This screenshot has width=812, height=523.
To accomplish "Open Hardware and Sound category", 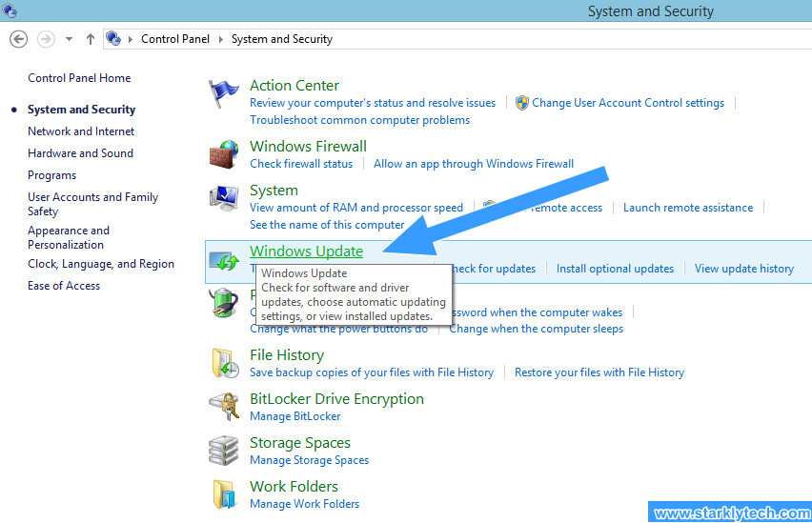I will pos(80,152).
